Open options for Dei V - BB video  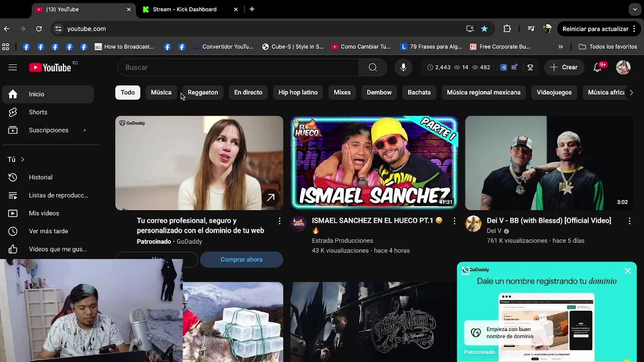pos(629,221)
